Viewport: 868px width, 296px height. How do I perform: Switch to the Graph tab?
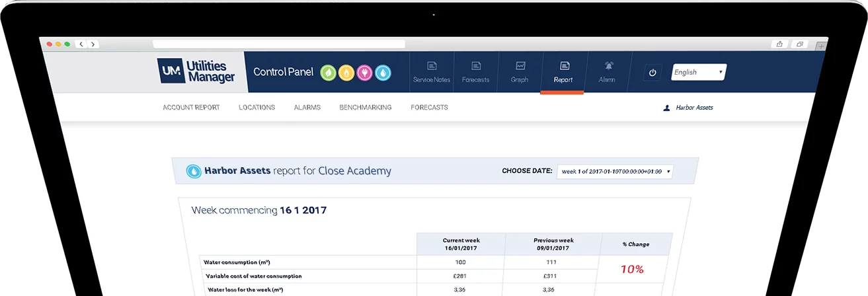pos(520,72)
